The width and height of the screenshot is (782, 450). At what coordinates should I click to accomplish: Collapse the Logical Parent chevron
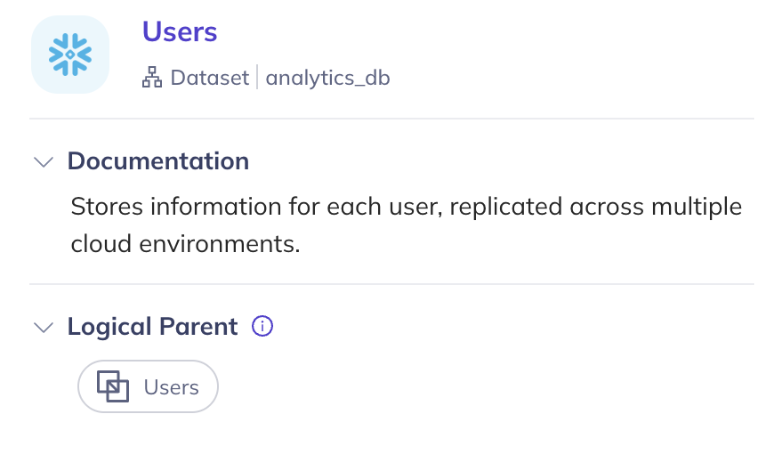pyautogui.click(x=43, y=327)
